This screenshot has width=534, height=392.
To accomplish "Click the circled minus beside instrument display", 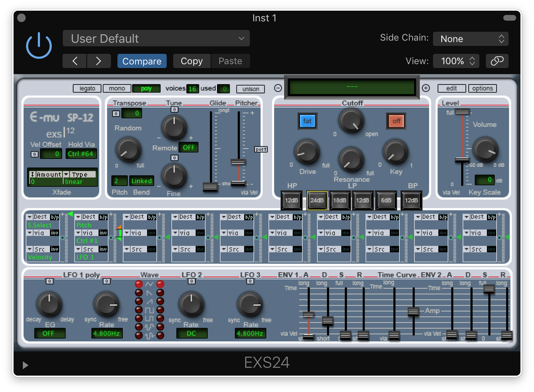I will click(x=278, y=88).
